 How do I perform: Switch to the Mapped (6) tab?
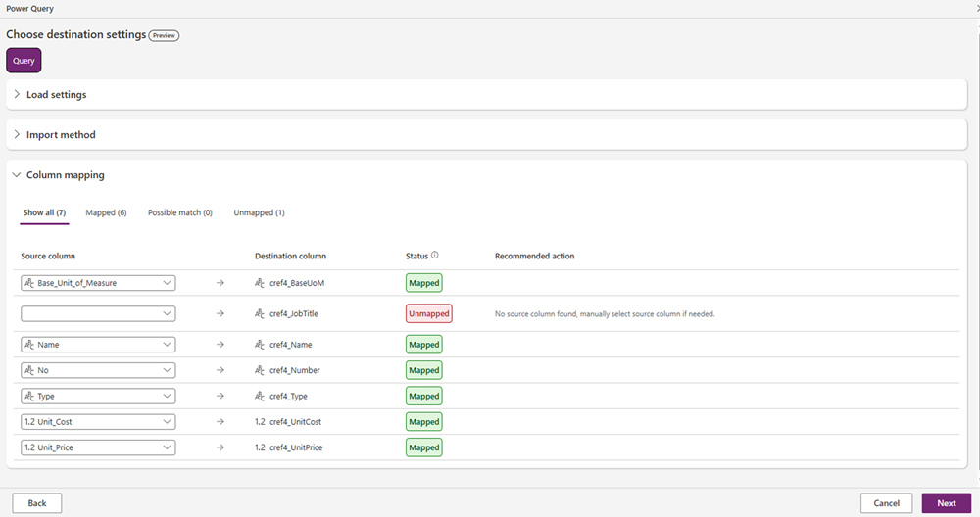pos(106,212)
